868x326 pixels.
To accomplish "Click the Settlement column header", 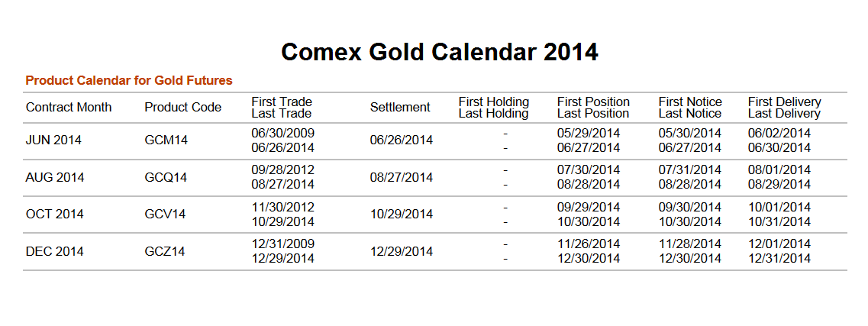I will coord(400,108).
